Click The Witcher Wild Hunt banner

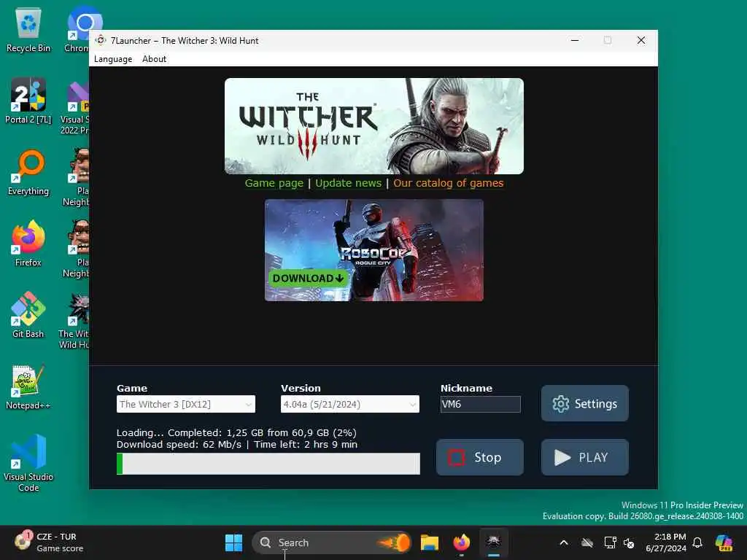click(x=374, y=126)
